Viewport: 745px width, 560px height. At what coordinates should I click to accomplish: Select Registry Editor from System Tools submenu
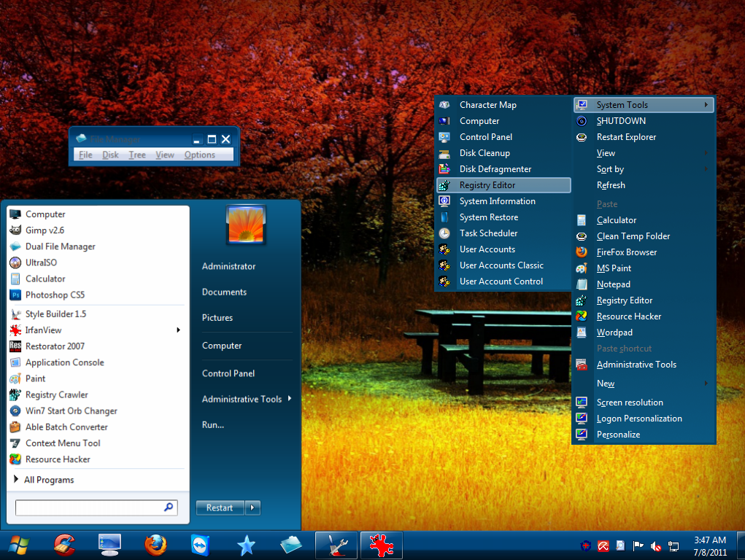pos(487,184)
